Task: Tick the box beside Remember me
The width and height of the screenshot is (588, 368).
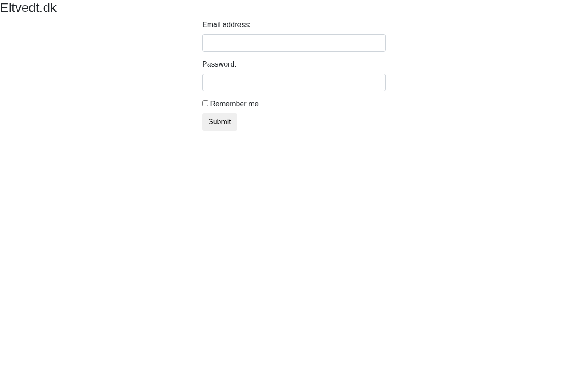Action: [205, 103]
